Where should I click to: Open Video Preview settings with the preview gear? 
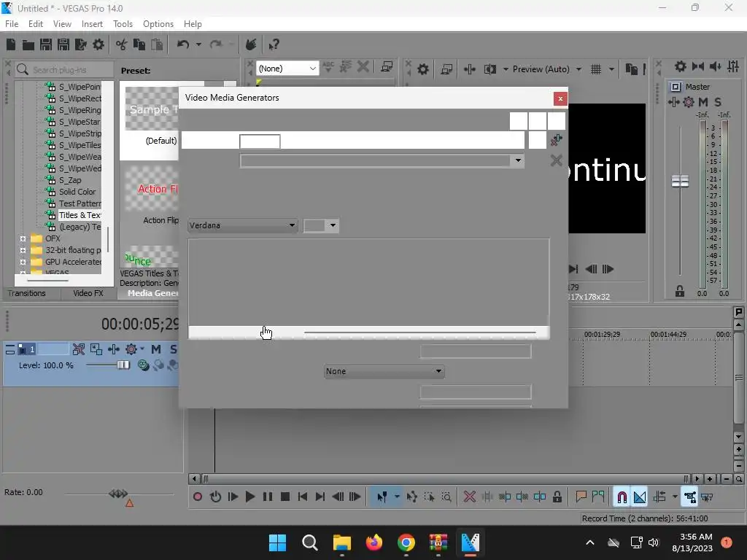(x=422, y=69)
